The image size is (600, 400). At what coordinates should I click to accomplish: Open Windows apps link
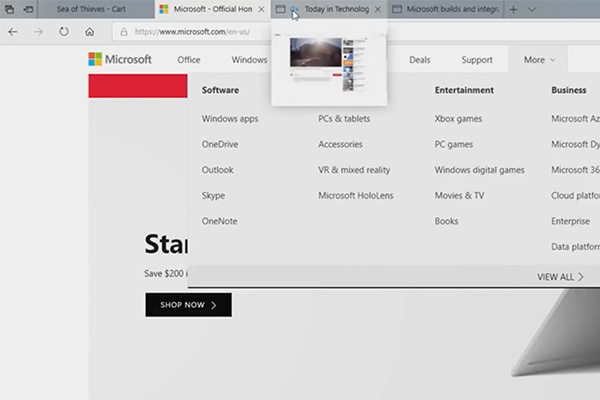pyautogui.click(x=230, y=119)
